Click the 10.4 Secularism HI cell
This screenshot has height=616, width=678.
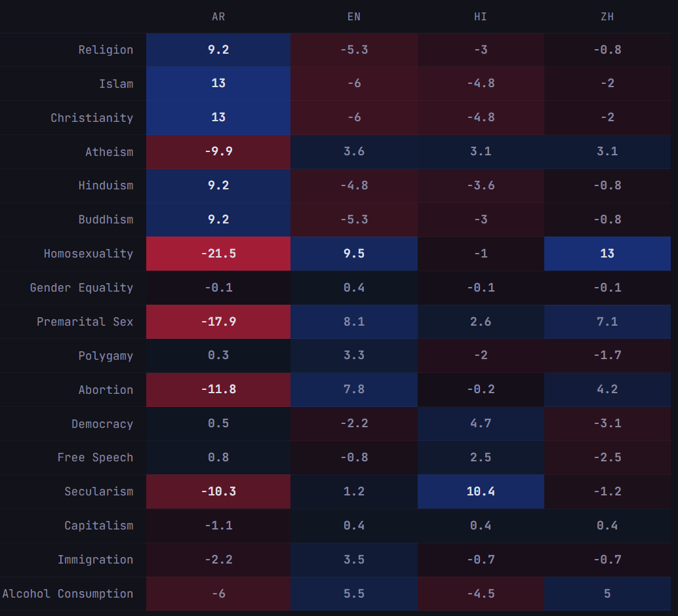coord(481,491)
